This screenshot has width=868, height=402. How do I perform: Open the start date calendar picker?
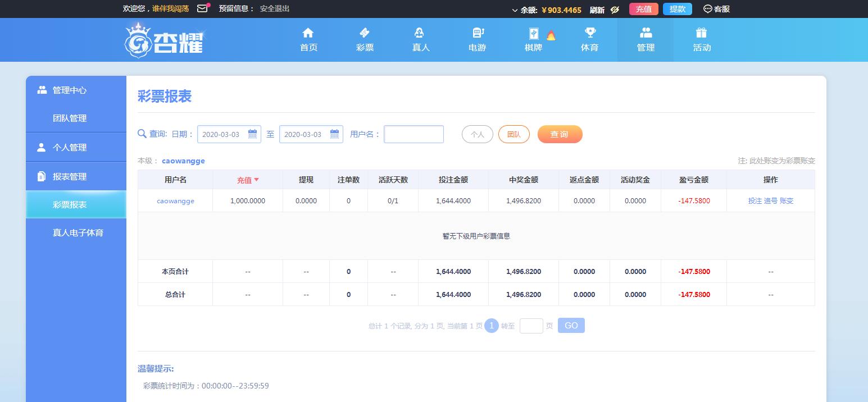click(x=252, y=134)
